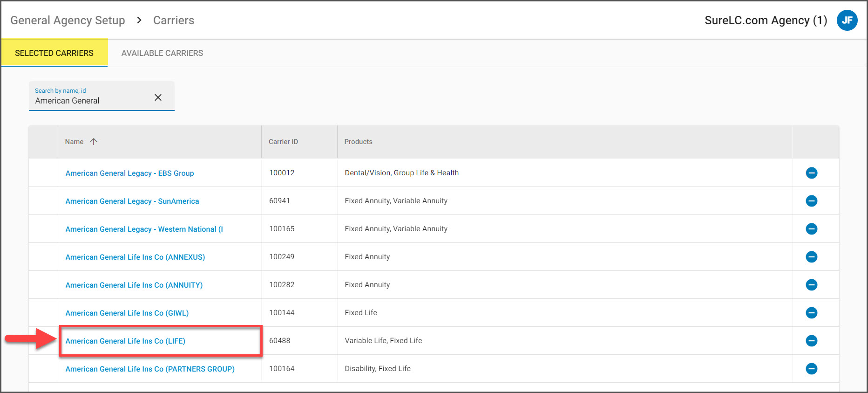Remove American General Life Ins Co (ANNUITY)
Image resolution: width=868 pixels, height=393 pixels.
point(811,285)
